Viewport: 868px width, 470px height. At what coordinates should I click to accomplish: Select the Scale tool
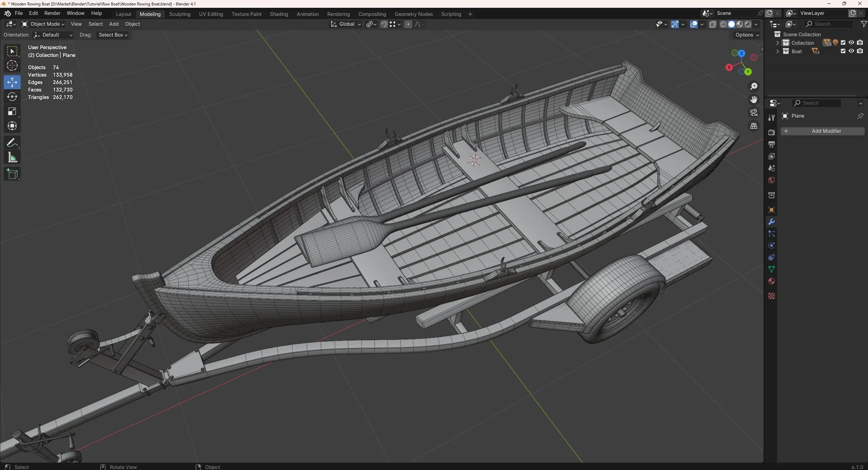pos(12,111)
